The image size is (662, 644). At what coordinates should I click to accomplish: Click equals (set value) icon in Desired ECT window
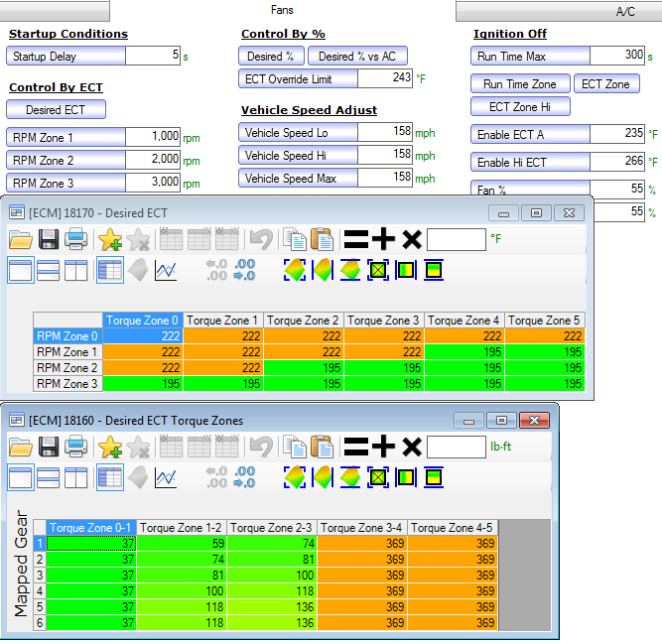pos(355,238)
